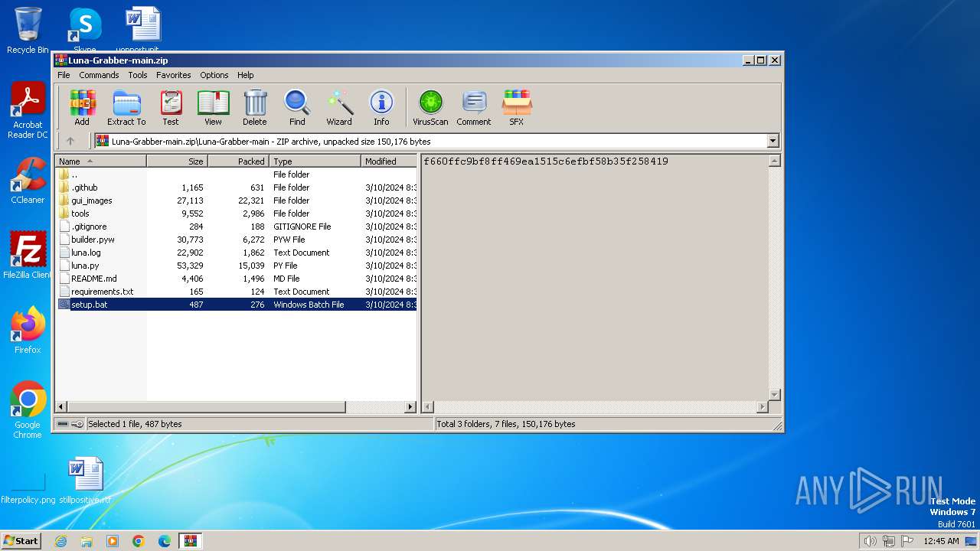Open the File menu

(64, 75)
